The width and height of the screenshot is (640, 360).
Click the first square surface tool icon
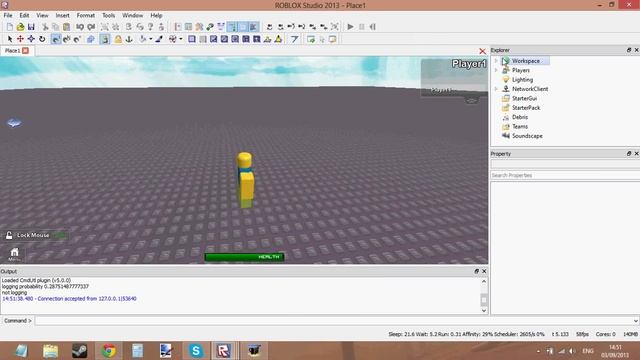(x=192, y=39)
